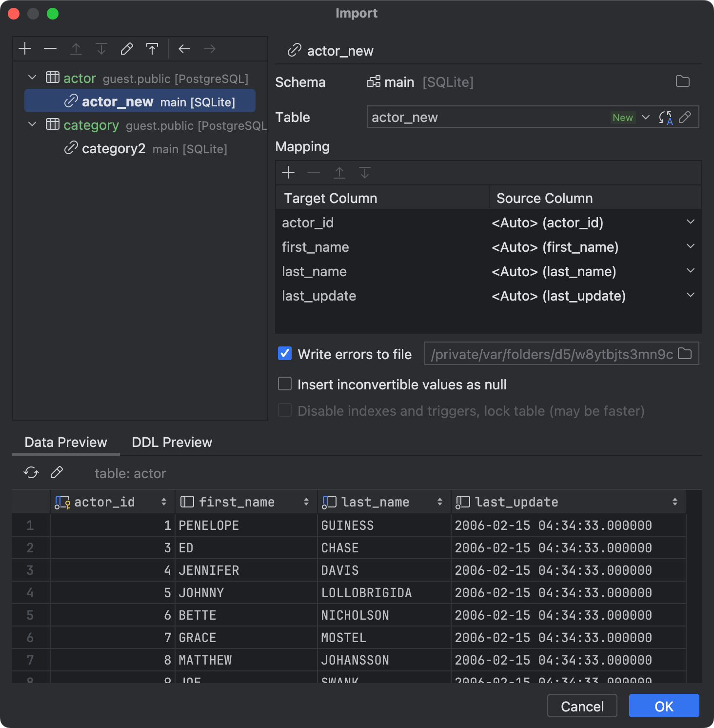Collapse the actor table tree node
Screen dimensions: 714x728
click(32, 77)
